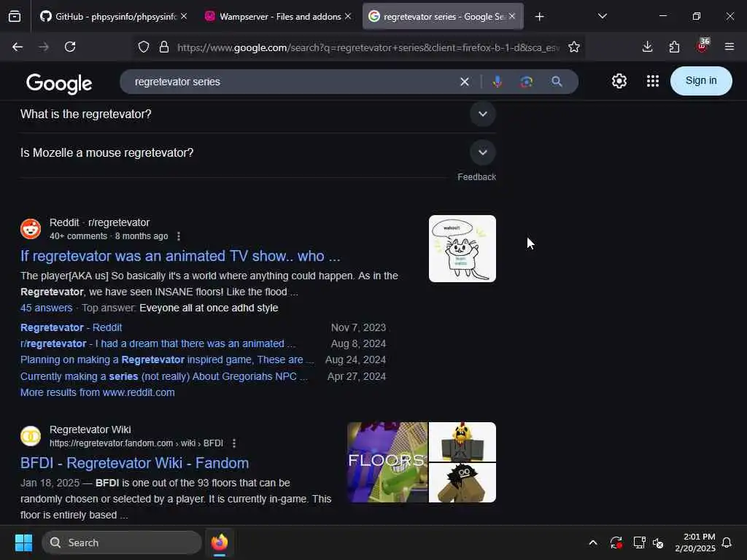Open the FLOORS wiki thumbnail
This screenshot has height=560, width=747.
tap(387, 462)
